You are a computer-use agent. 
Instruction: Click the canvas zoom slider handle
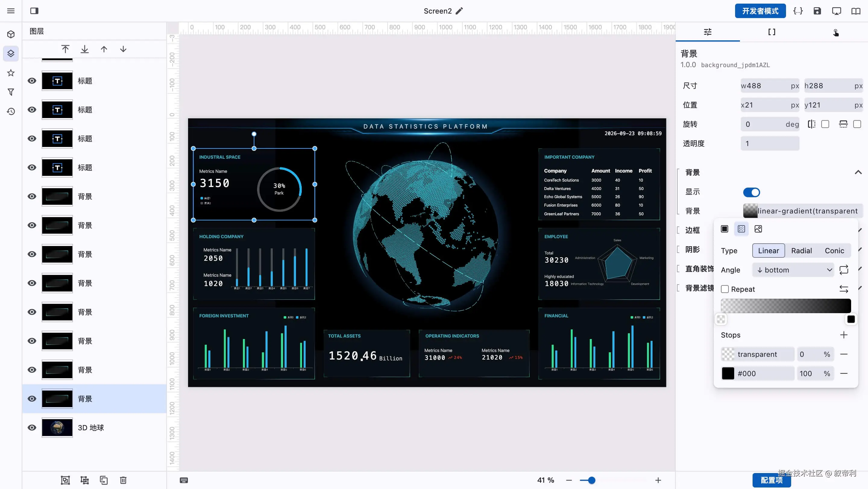coord(591,480)
